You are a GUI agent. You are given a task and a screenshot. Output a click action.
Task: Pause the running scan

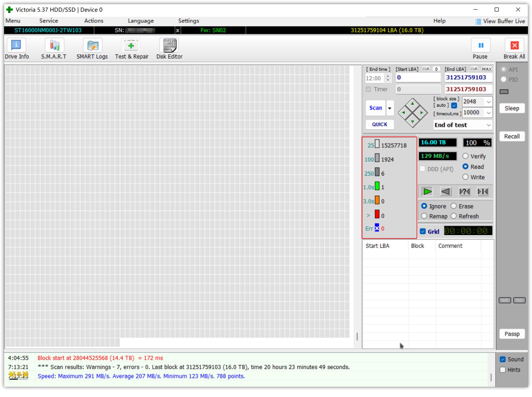click(x=480, y=46)
